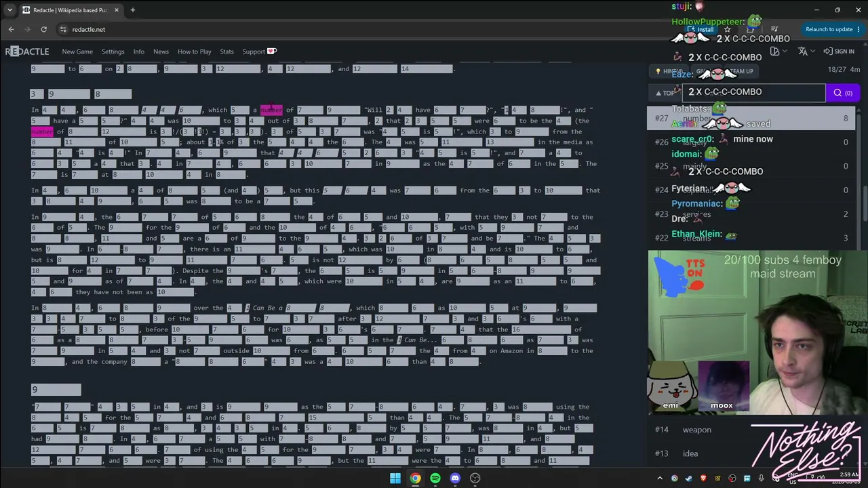Open the Settings menu item
The width and height of the screenshot is (868, 488).
[113, 52]
